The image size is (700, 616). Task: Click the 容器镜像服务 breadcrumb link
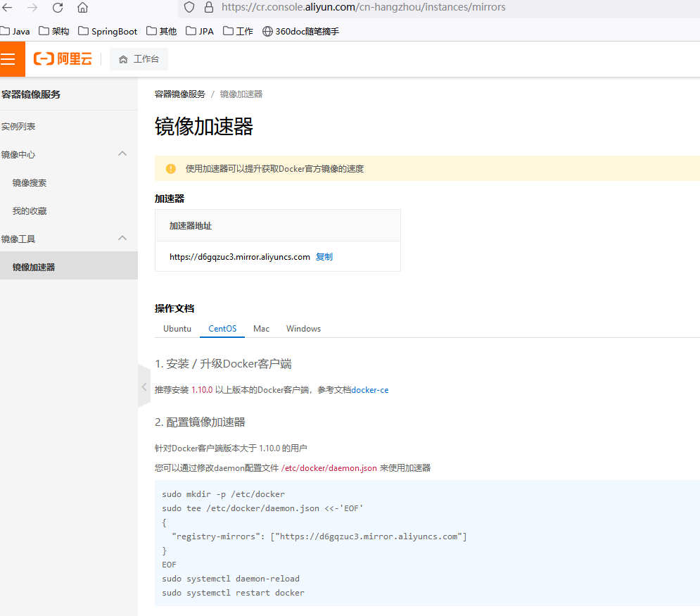[180, 94]
